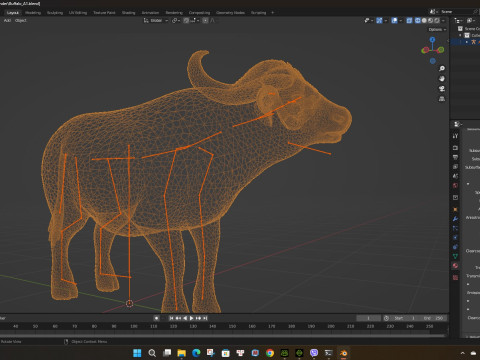Toggle viewport gizmos display
Viewport: 480px width, 360px height.
pyautogui.click(x=379, y=20)
